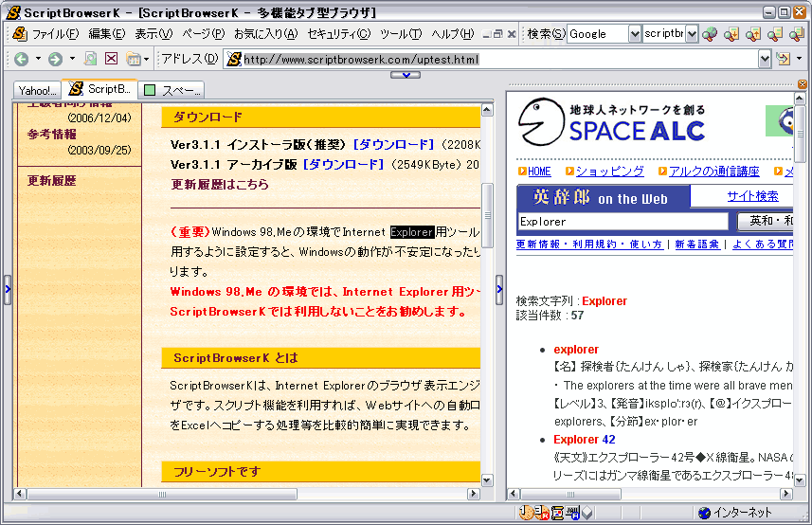Viewport: 812px width, 525px height.
Task: Click the main page horizontal scrollbar thumb
Action: click(x=162, y=494)
